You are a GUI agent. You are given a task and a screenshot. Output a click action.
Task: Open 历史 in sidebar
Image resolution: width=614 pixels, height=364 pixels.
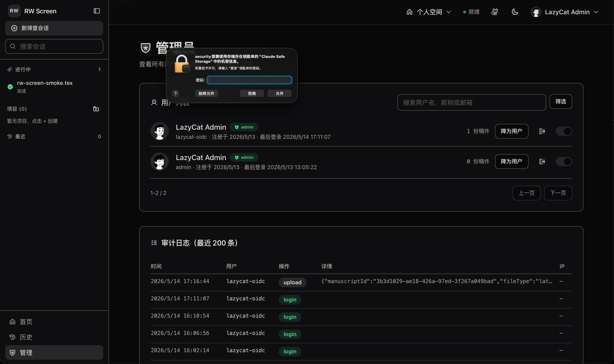pos(54,337)
